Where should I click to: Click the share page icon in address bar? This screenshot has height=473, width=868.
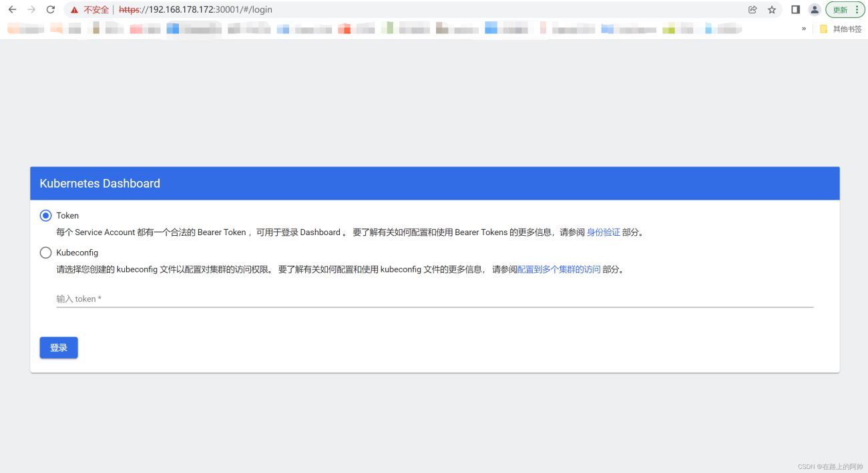click(752, 10)
